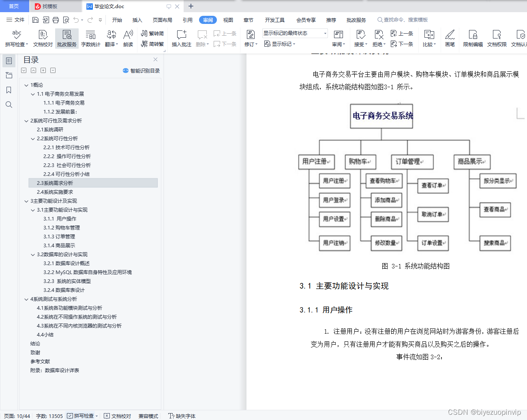Click the Track Changes (修订) icon
This screenshot has height=420, width=527.
point(251,39)
